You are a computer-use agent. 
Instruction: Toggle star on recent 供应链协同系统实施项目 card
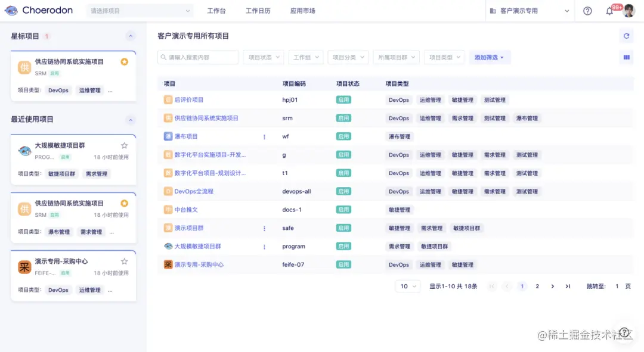coord(125,203)
